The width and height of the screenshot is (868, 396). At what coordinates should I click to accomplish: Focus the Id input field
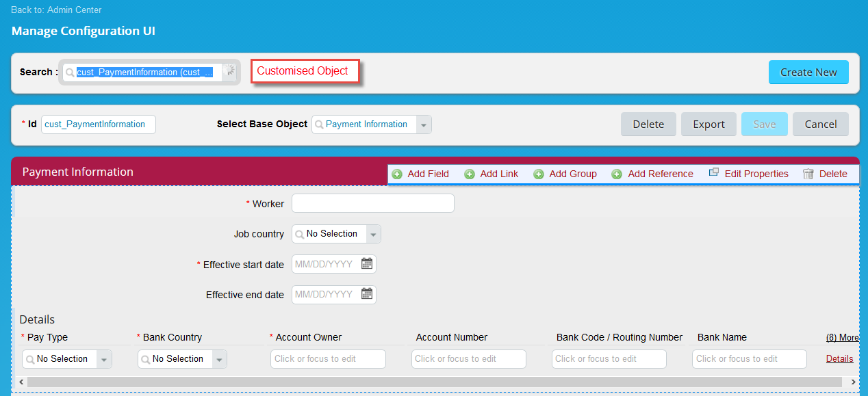tap(99, 124)
